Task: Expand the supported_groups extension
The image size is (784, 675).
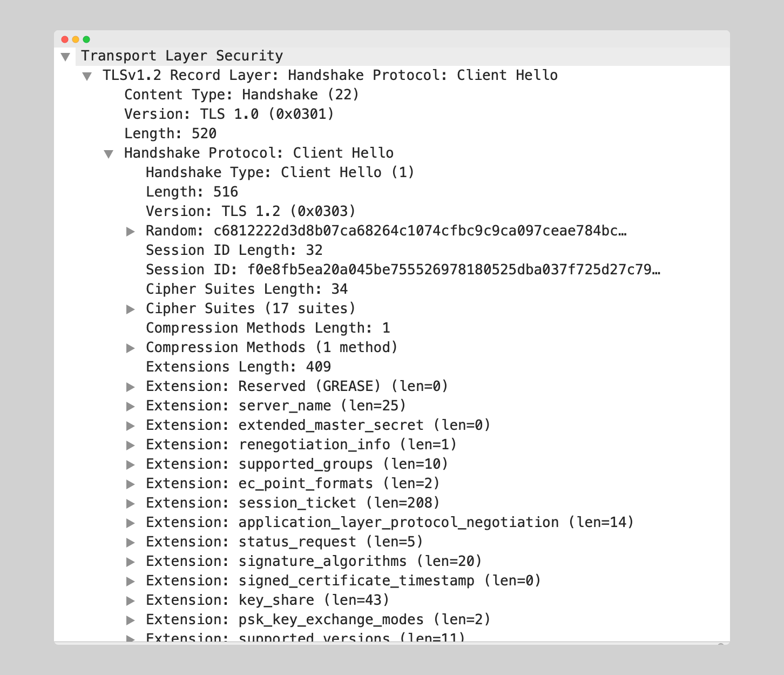Action: (131, 464)
